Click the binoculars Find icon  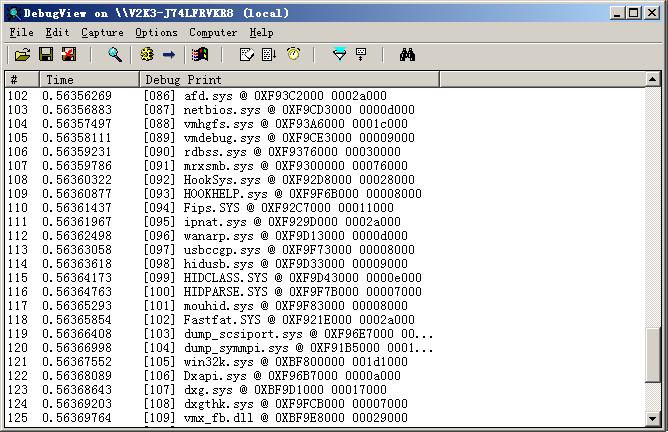tap(407, 55)
